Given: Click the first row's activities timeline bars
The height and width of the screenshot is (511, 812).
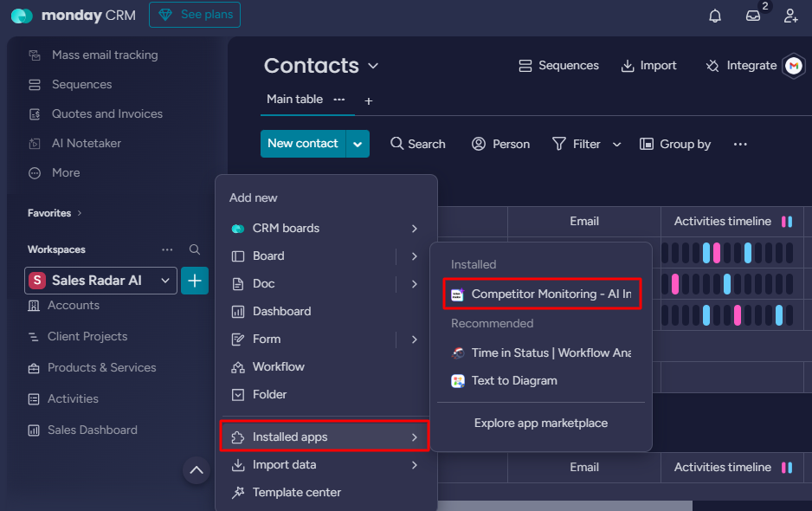Looking at the screenshot, I should [x=727, y=253].
